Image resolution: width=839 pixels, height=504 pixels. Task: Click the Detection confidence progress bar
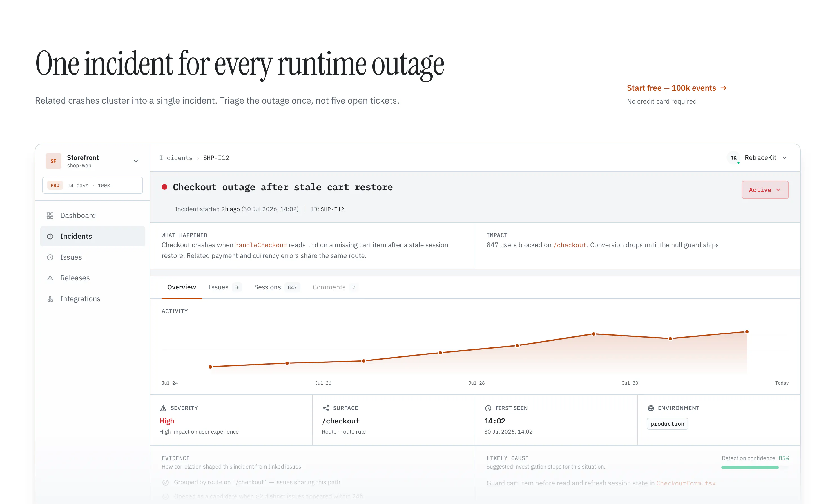755,467
